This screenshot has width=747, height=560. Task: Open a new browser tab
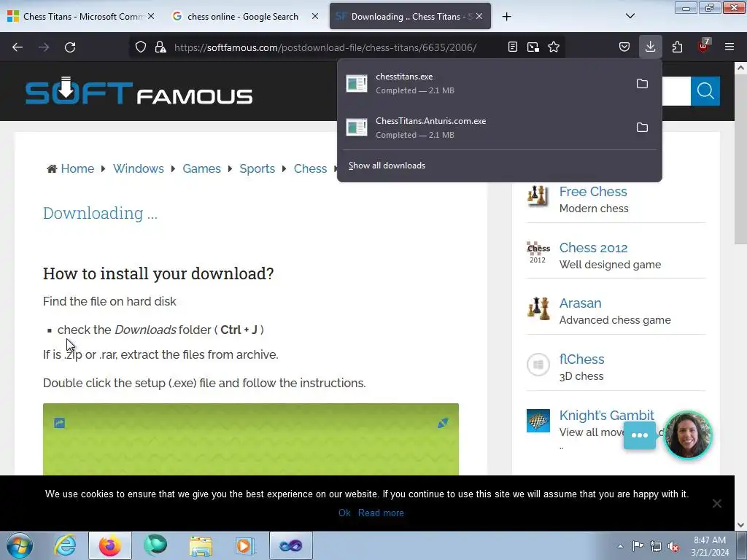(x=506, y=17)
